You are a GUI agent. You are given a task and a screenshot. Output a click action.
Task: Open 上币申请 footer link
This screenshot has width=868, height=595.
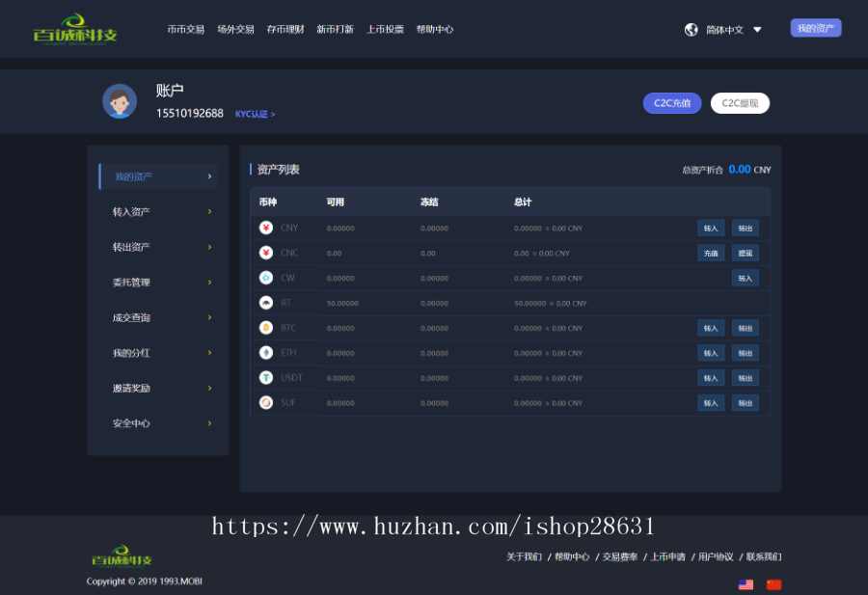pos(667,556)
